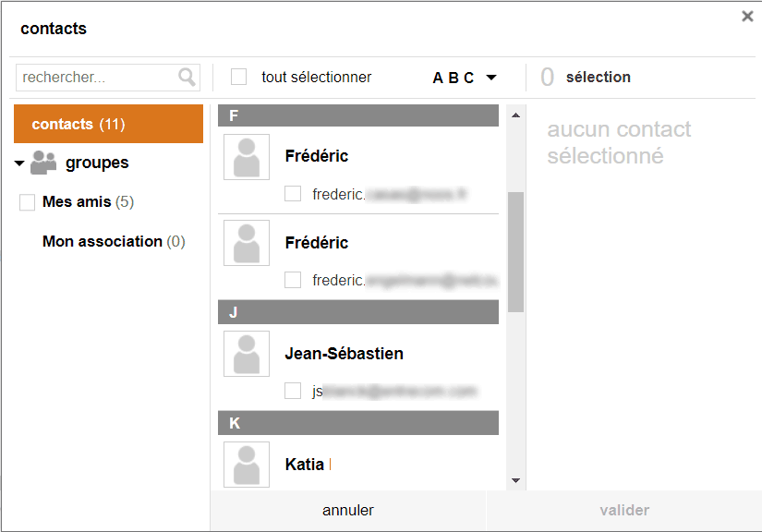Click scrollbar up arrow in contact list
The image size is (762, 532).
point(516,115)
